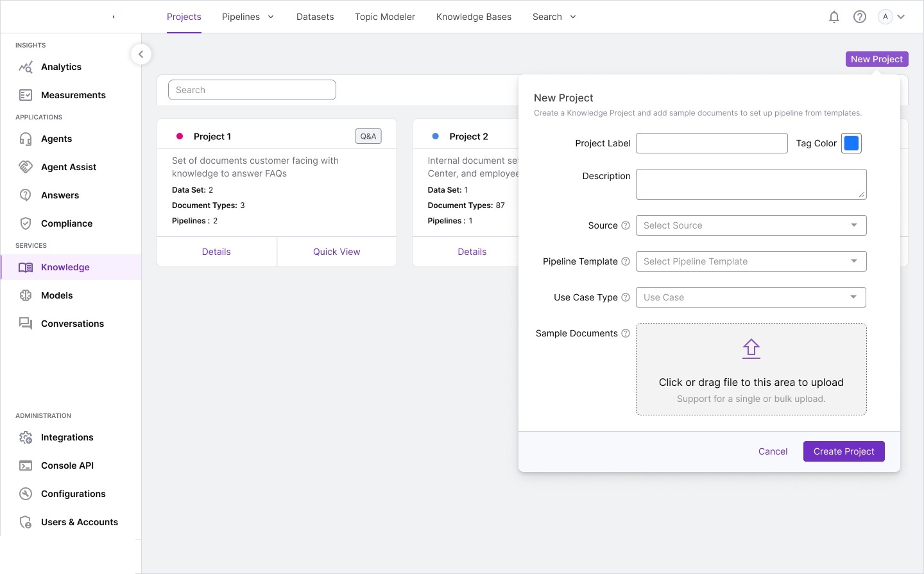
Task: Open the Use Case dropdown
Action: coord(751,297)
